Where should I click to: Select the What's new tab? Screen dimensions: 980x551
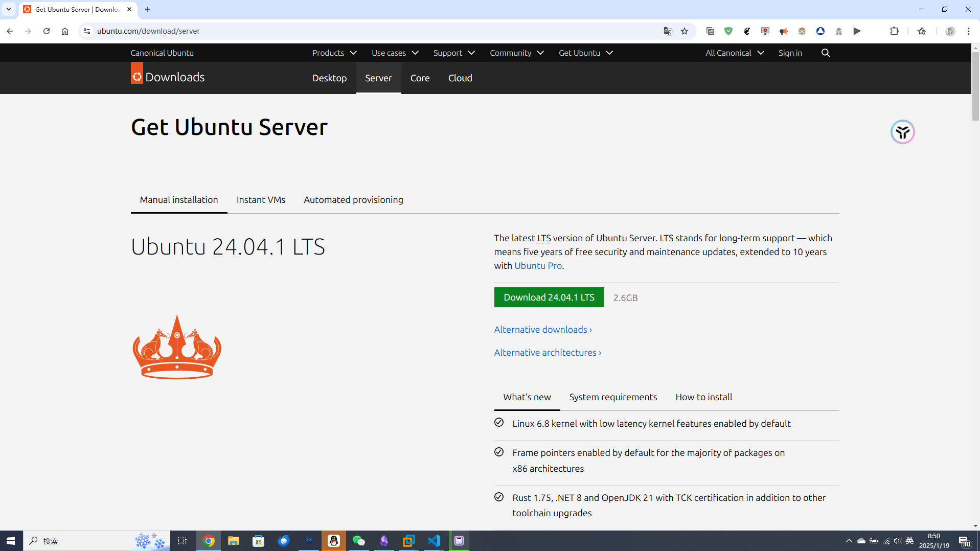click(527, 397)
